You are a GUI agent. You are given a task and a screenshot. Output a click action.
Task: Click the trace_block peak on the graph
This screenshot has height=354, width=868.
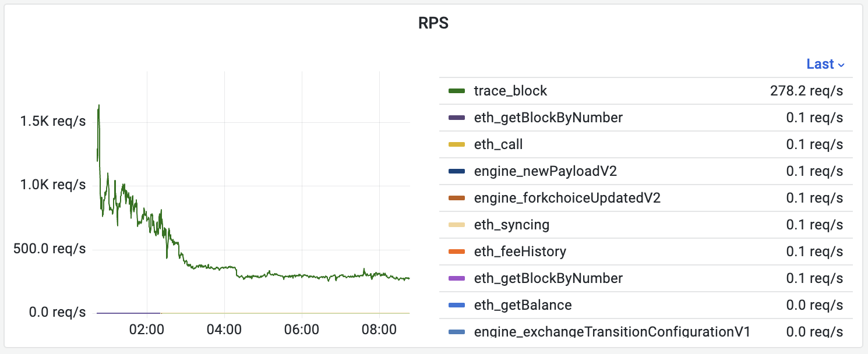pos(99,106)
